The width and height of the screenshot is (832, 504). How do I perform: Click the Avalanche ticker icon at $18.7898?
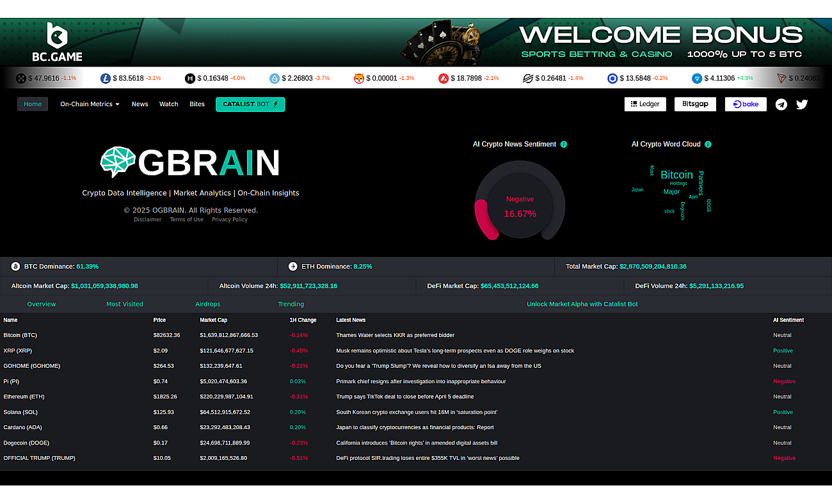(444, 78)
